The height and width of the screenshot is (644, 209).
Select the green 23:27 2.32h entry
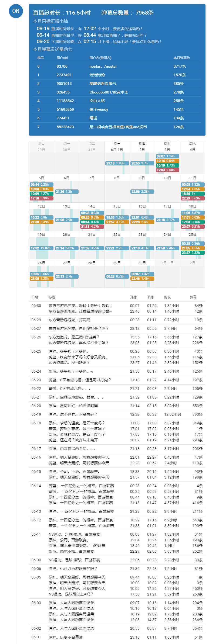coord(193,253)
